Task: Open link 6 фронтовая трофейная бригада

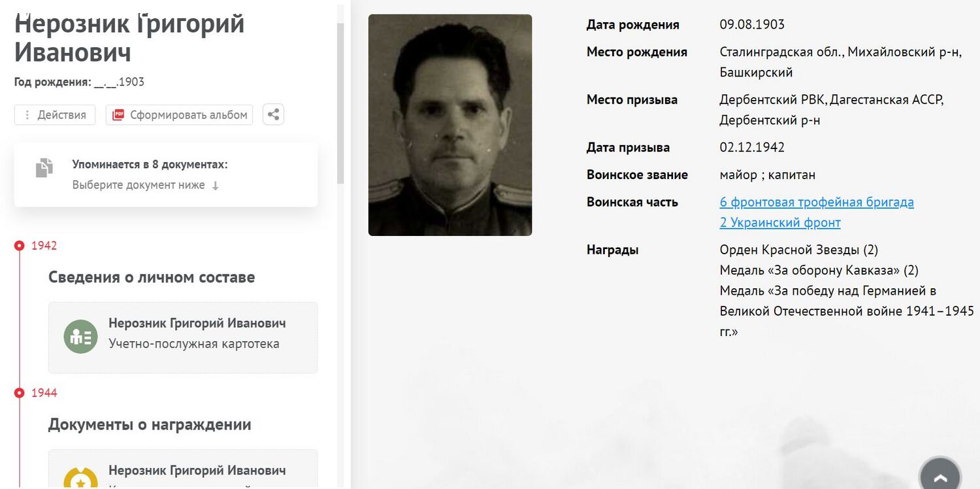Action: click(x=817, y=202)
